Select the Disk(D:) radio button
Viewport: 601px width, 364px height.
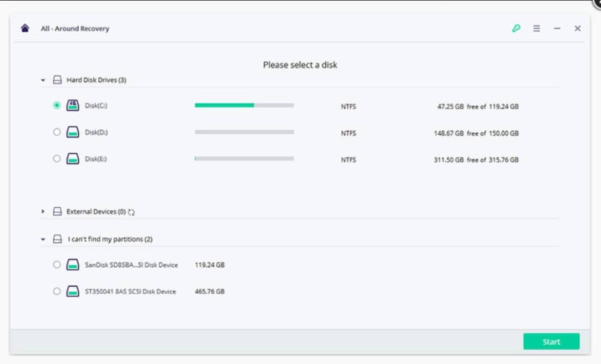click(56, 132)
